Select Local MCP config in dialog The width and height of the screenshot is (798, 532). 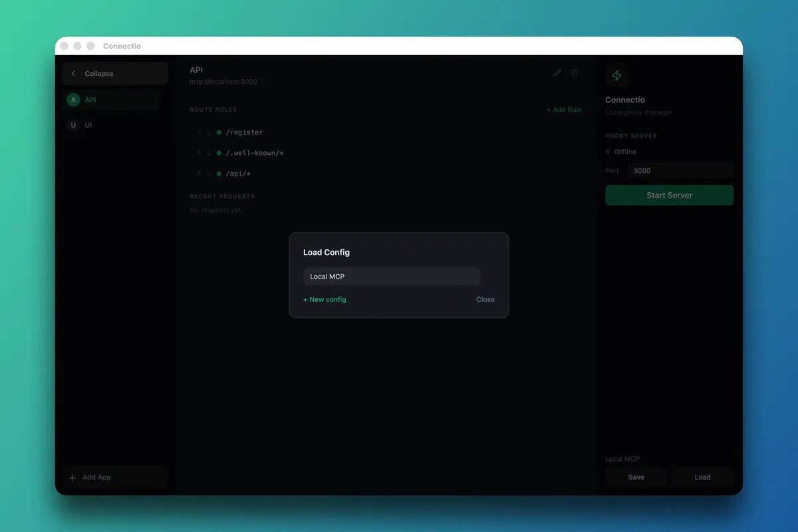tap(392, 277)
